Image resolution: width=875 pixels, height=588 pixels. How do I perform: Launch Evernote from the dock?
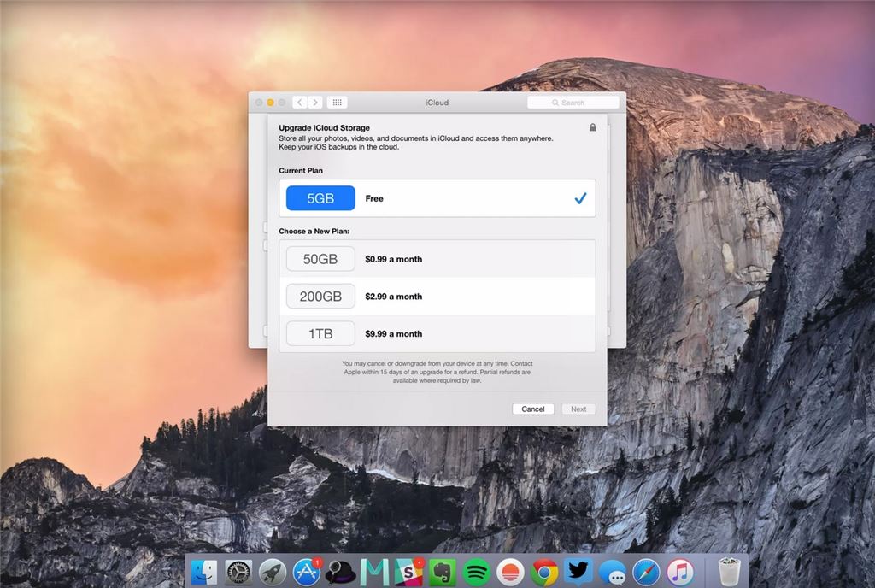coord(443,572)
